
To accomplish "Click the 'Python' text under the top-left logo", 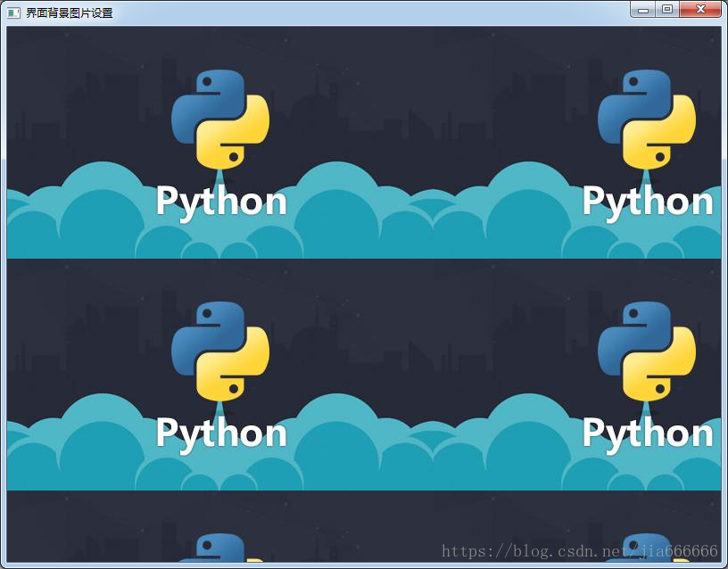I will 219,201.
